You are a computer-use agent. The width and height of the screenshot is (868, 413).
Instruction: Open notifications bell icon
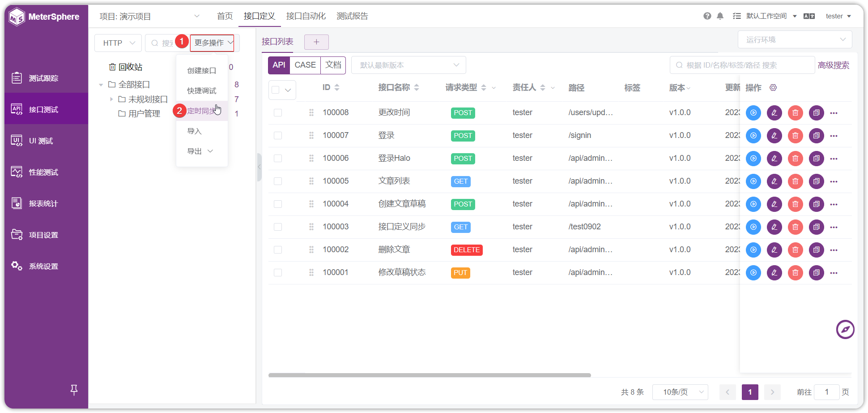click(720, 16)
